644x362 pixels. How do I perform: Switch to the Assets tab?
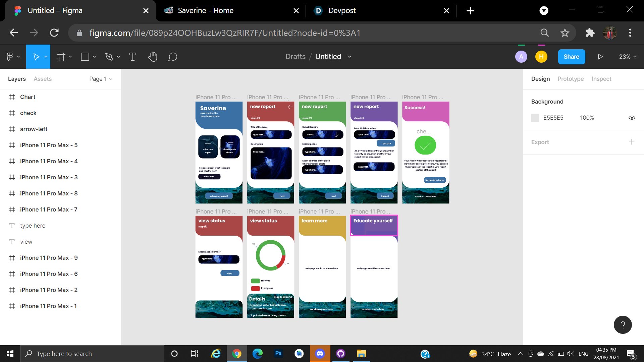click(43, 79)
